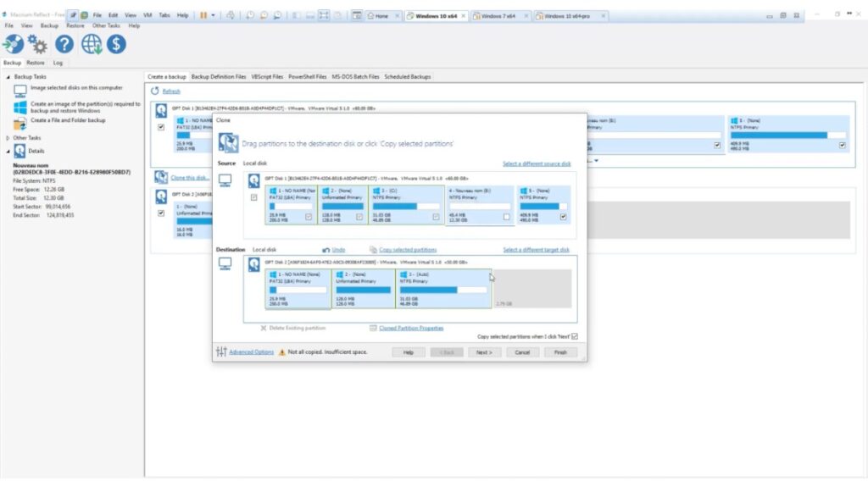Open the gears settings icon in Macrium toolbar
868x487 pixels.
click(x=37, y=44)
